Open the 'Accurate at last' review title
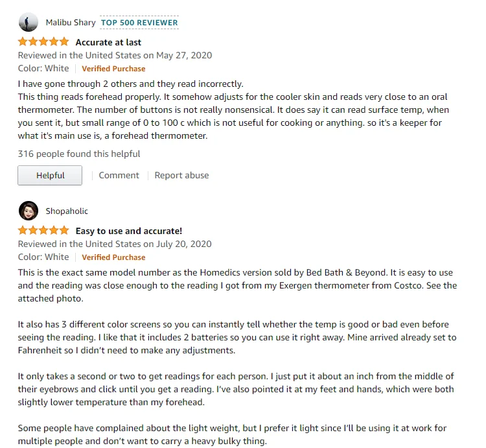Viewport: 486px width, 448px height. pos(108,42)
